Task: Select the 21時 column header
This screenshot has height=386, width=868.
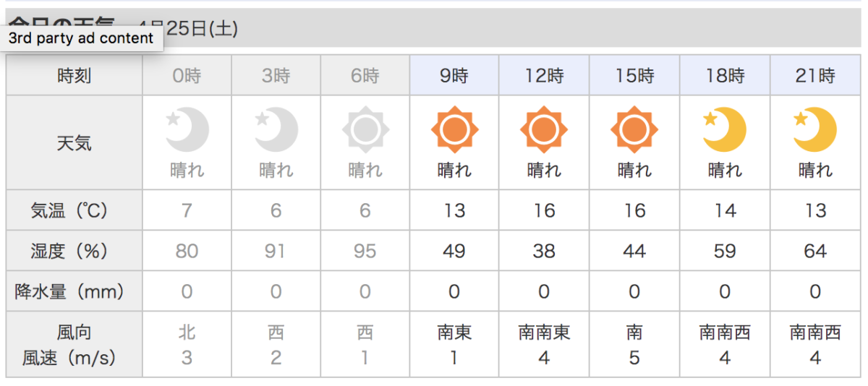Action: pyautogui.click(x=815, y=75)
